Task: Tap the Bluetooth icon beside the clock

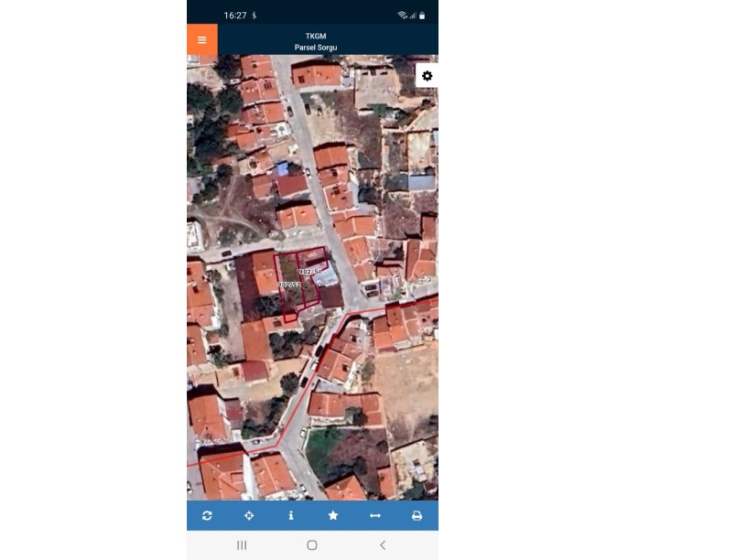Action: click(254, 16)
